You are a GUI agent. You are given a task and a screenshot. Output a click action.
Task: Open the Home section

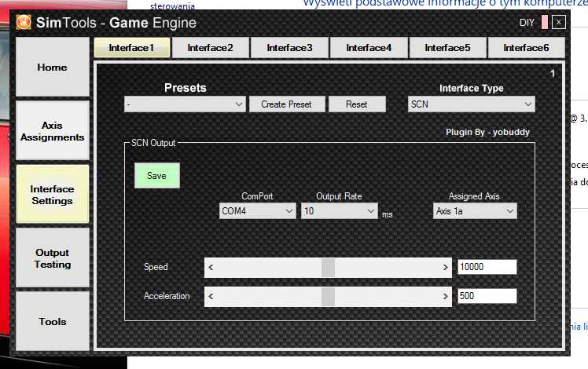coord(53,67)
